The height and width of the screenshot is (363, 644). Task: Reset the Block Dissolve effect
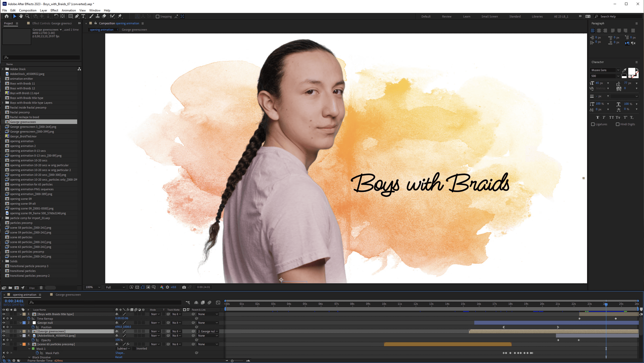118,357
